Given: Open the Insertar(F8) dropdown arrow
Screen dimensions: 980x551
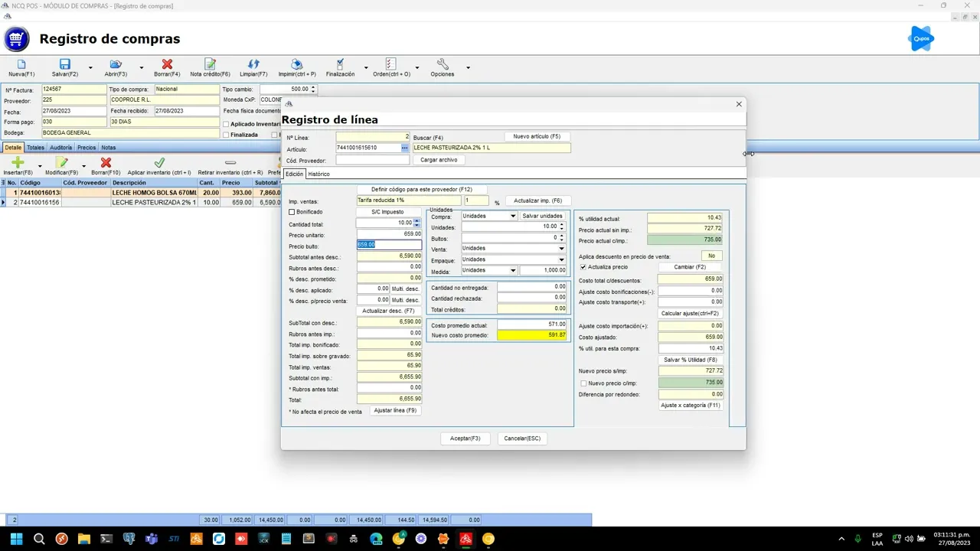Looking at the screenshot, I should point(40,165).
